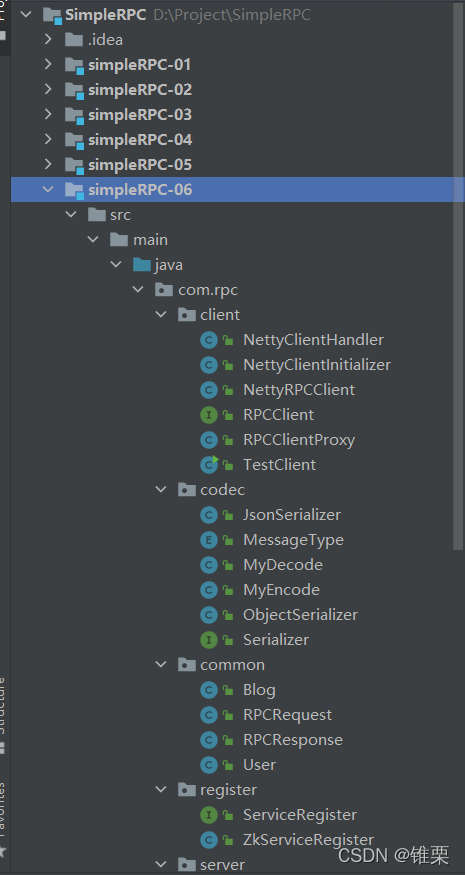Open the Structure tool window tab
This screenshot has width=465, height=875.
[x=3, y=714]
